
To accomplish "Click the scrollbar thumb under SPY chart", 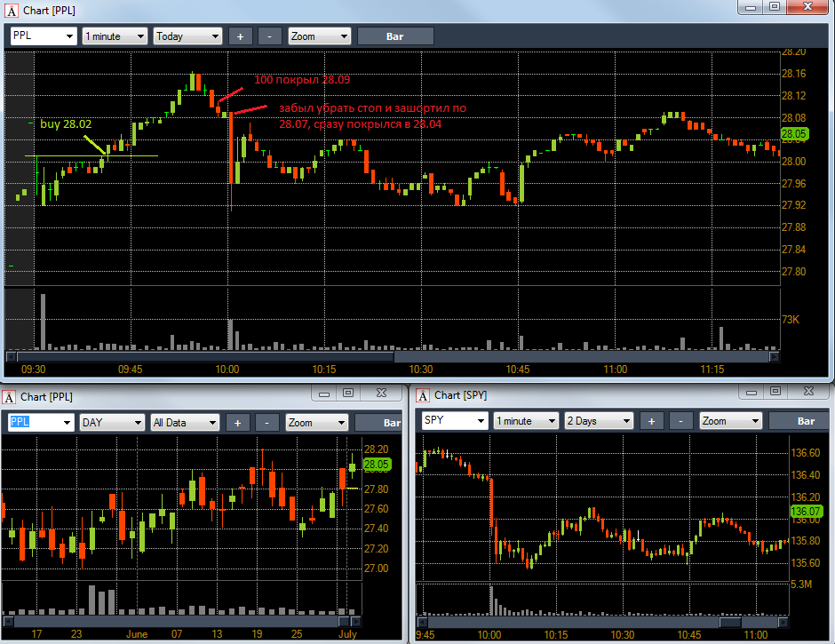I will coord(730,622).
